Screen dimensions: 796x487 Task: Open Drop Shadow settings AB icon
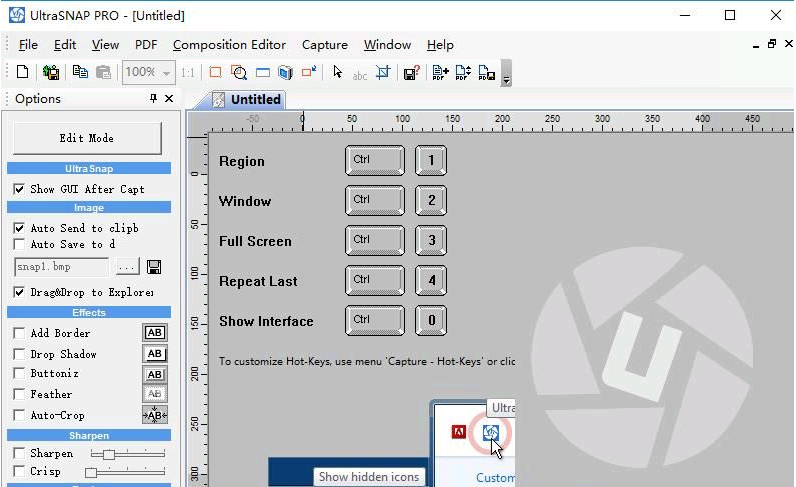click(155, 353)
